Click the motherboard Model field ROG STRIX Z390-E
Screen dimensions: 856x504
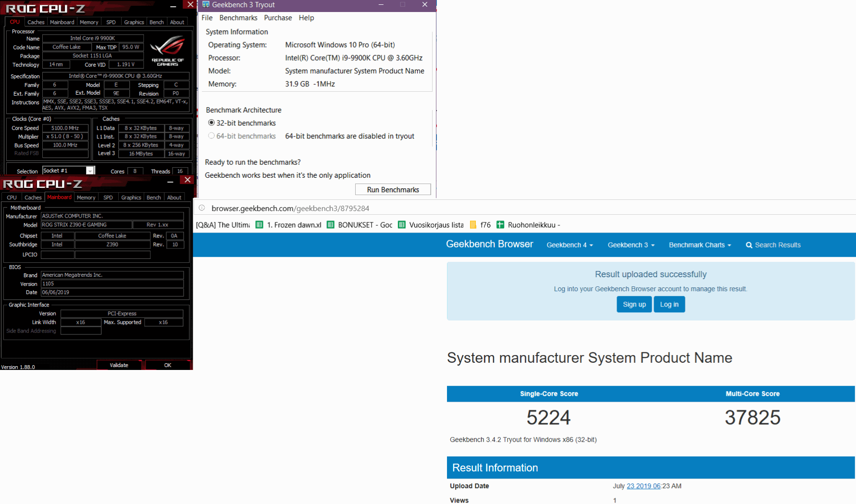86,225
